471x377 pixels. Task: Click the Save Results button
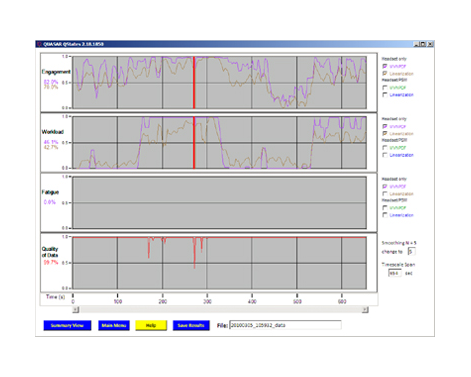pyautogui.click(x=191, y=325)
